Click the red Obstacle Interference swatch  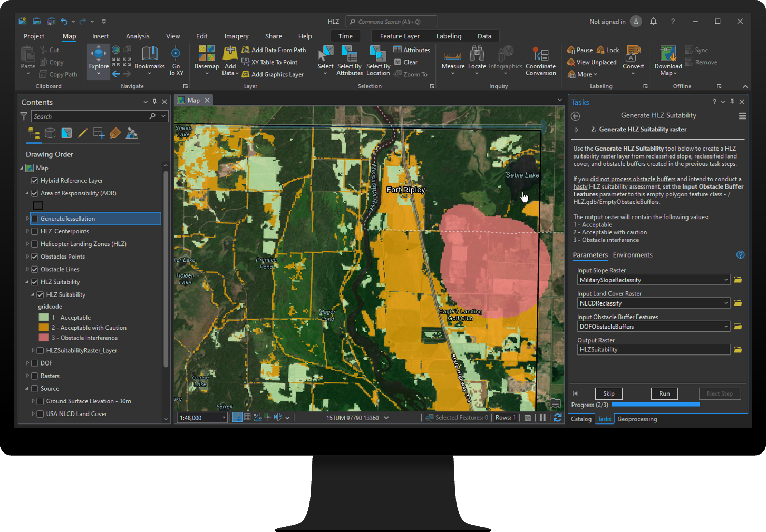[44, 338]
